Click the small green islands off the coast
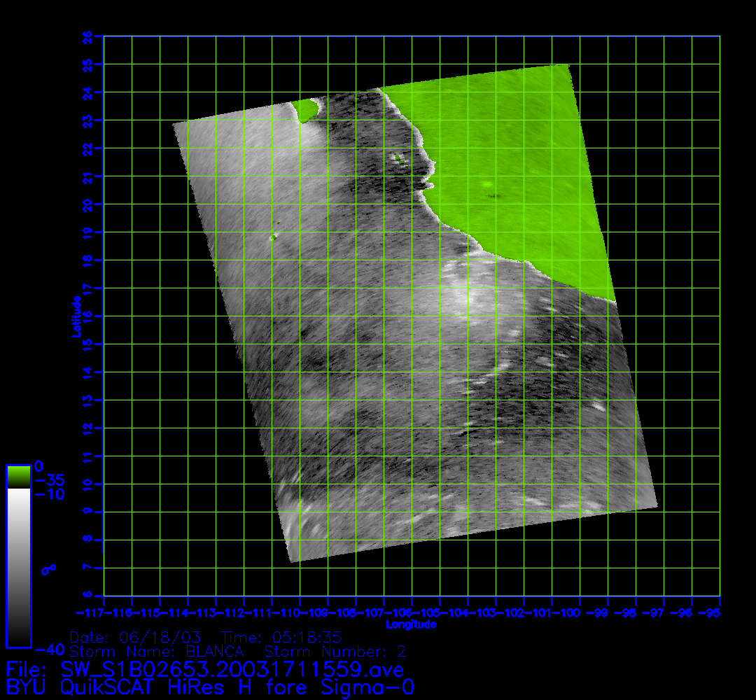Image resolution: width=756 pixels, height=700 pixels. (399, 159)
